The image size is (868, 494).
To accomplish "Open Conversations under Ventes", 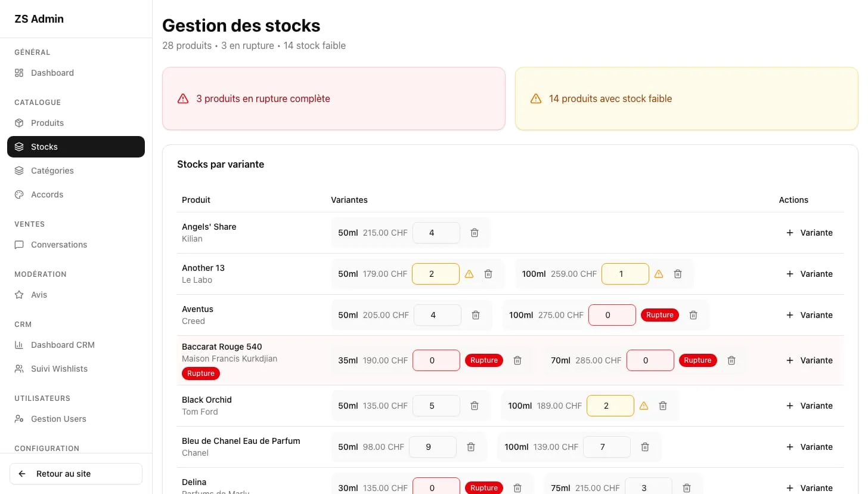I will pyautogui.click(x=76, y=245).
